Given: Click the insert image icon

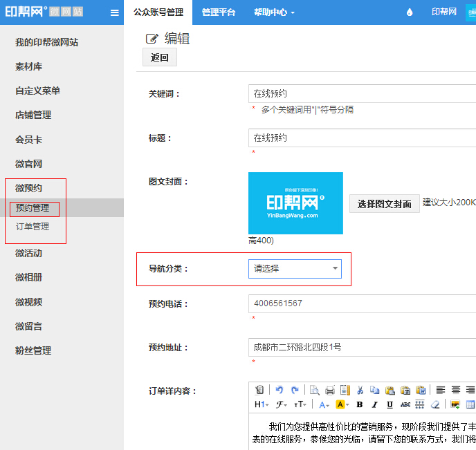Looking at the screenshot, I should tap(455, 404).
